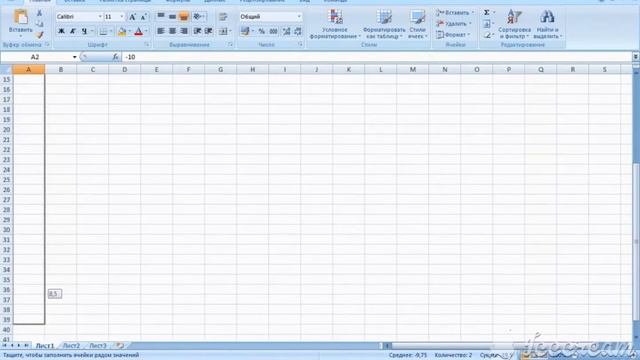
Task: Decrease decimal places icon
Action: tap(298, 31)
